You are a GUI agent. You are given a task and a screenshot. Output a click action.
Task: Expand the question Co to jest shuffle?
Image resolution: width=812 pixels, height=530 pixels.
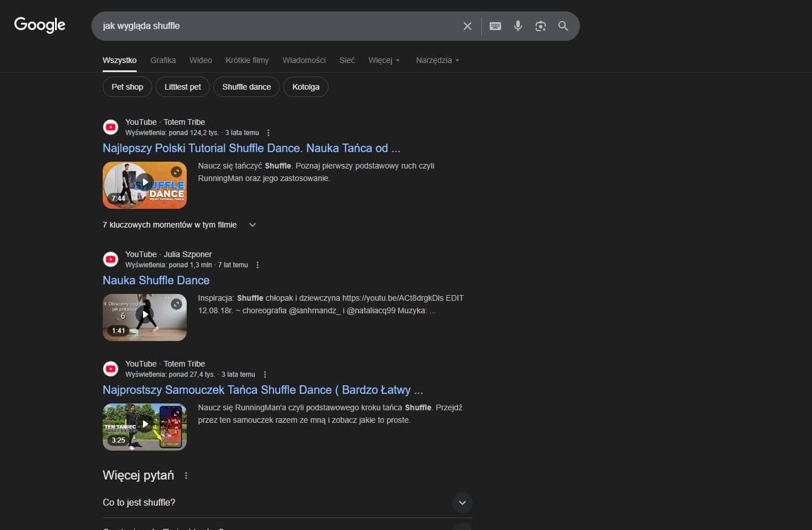click(x=462, y=503)
